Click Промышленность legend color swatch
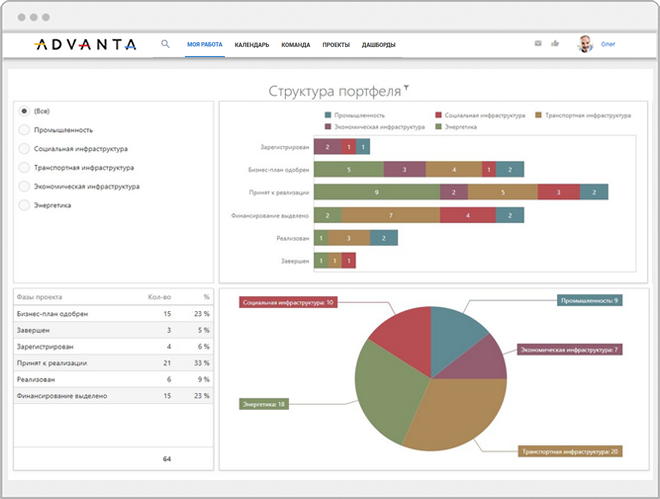660x499 pixels. (329, 116)
